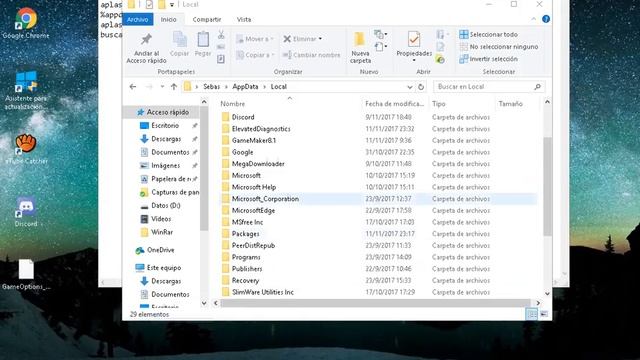Go back with the back arrow
The width and height of the screenshot is (640, 360).
(x=133, y=87)
